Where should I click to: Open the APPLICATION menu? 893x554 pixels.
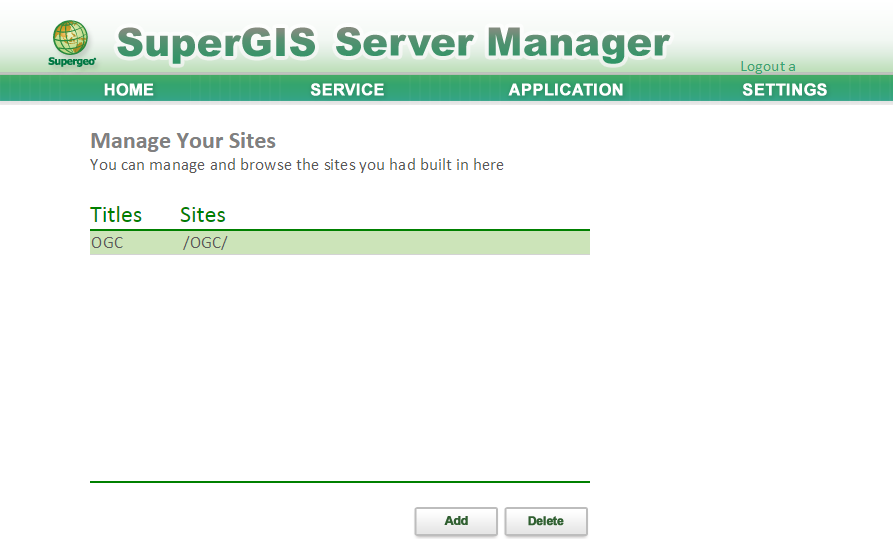[x=566, y=89]
